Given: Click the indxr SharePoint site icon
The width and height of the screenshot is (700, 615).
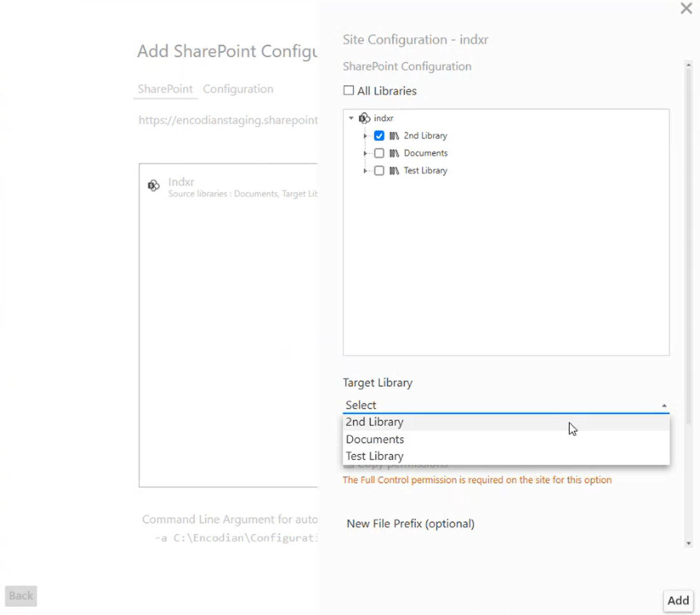Looking at the screenshot, I should pos(365,118).
